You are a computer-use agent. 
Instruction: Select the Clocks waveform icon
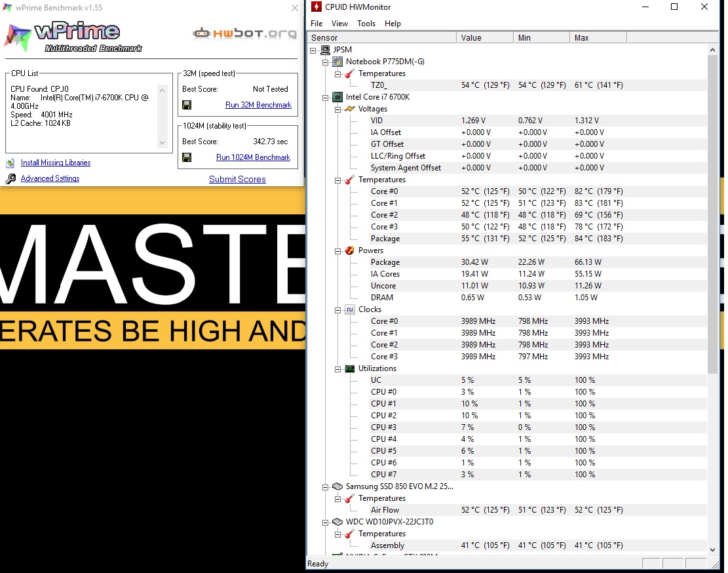pos(350,309)
